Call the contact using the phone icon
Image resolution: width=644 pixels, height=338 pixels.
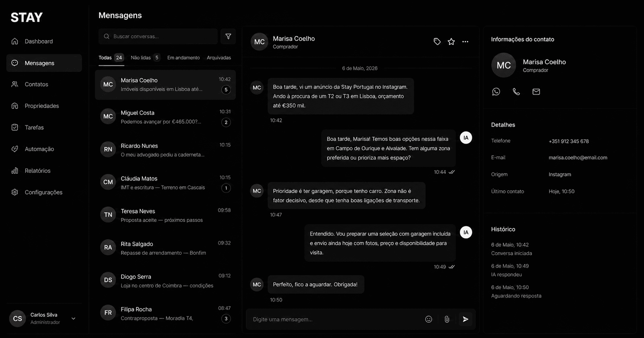point(516,92)
